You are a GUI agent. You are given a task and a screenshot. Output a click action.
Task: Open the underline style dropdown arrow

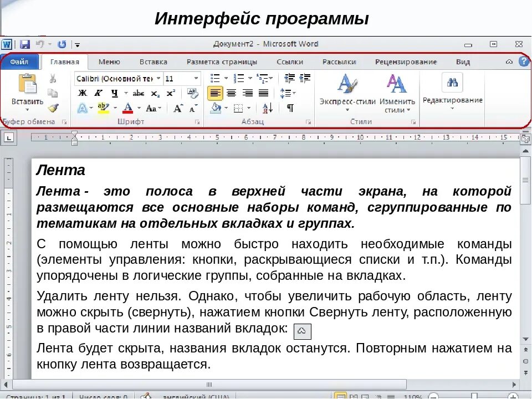pyautogui.click(x=126, y=93)
